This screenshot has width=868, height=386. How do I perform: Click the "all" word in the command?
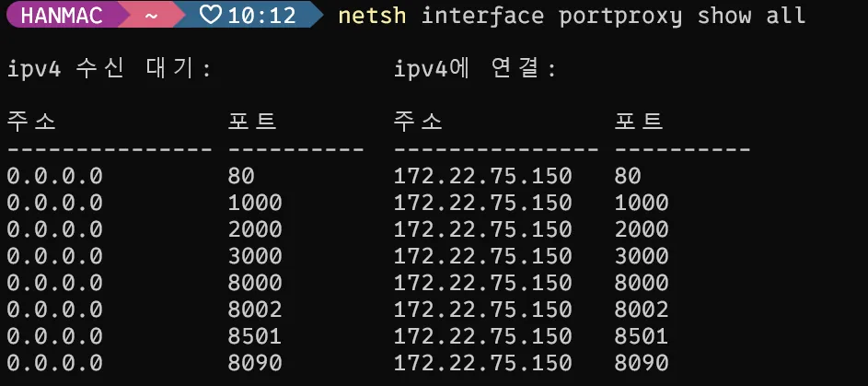(785, 16)
